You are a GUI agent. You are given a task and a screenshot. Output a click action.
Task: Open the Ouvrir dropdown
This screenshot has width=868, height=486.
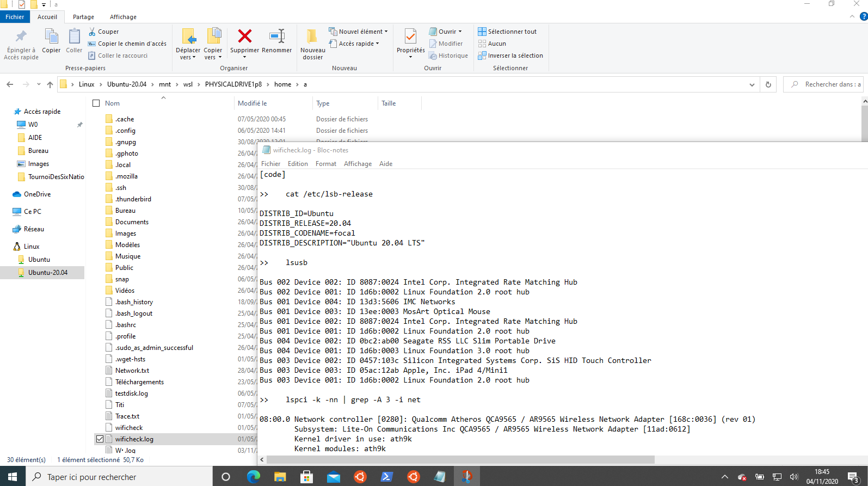(445, 32)
